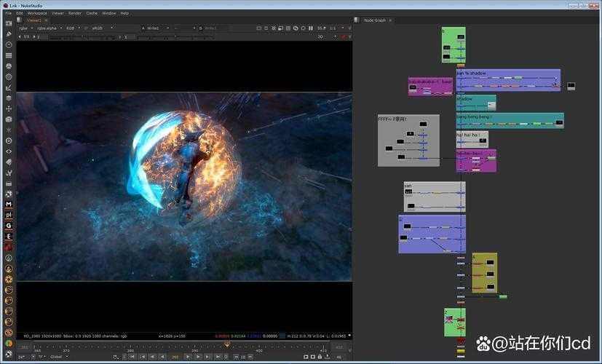Open the Global frame range dropdown
602x364 pixels.
[x=59, y=357]
